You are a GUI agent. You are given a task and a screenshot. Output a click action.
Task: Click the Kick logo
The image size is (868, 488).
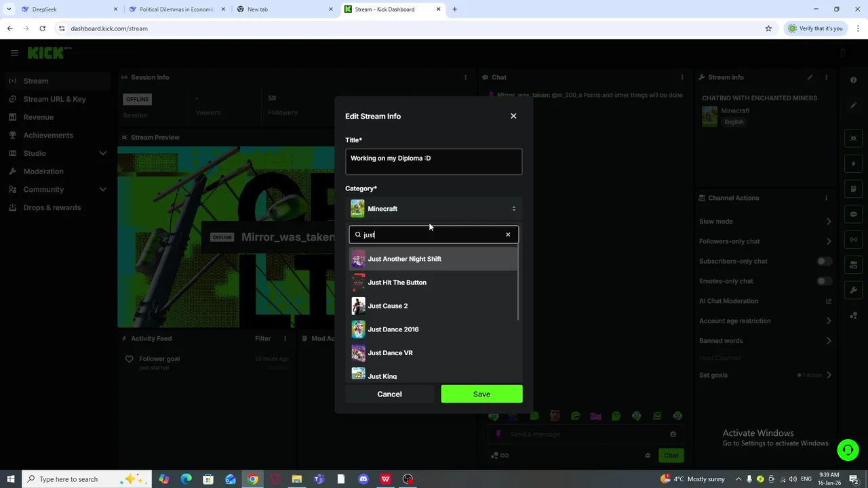coord(47,53)
